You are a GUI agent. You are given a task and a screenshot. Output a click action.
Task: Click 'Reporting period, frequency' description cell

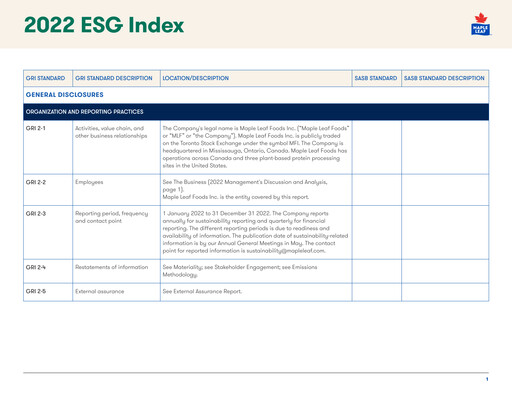click(x=116, y=232)
